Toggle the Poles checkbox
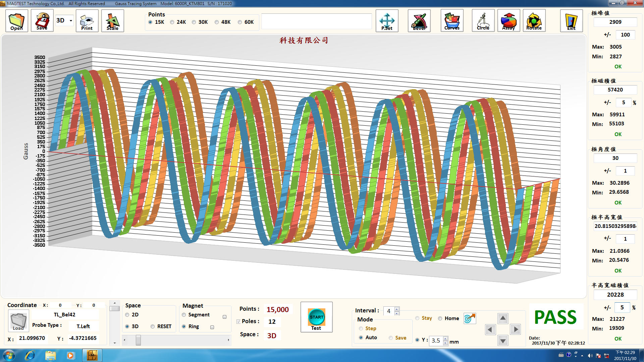The height and width of the screenshot is (362, 644). tap(238, 321)
